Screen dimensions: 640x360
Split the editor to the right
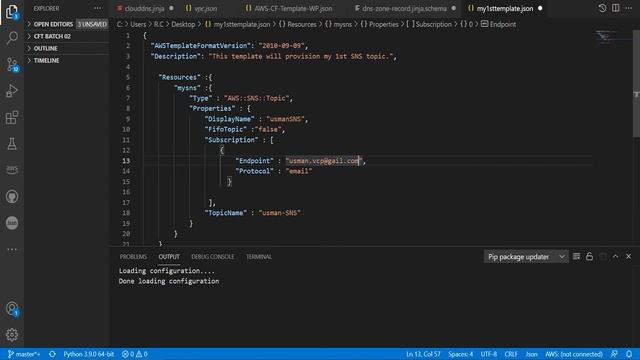click(x=616, y=8)
